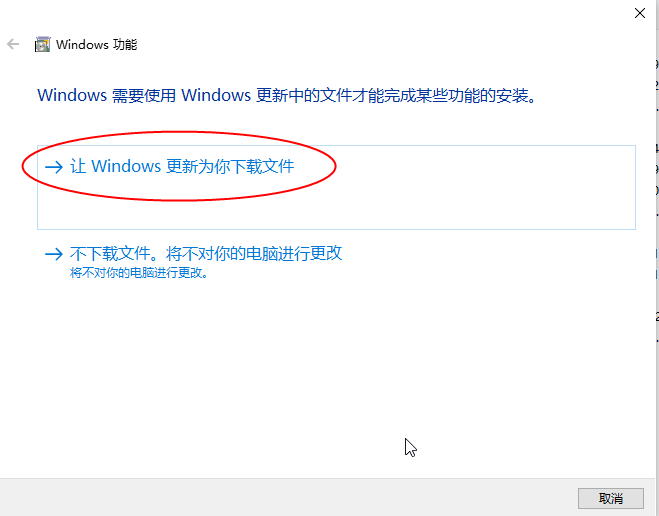
Task: Click the subtitle 将不对你的电脑进行更改。
Action: [x=139, y=273]
